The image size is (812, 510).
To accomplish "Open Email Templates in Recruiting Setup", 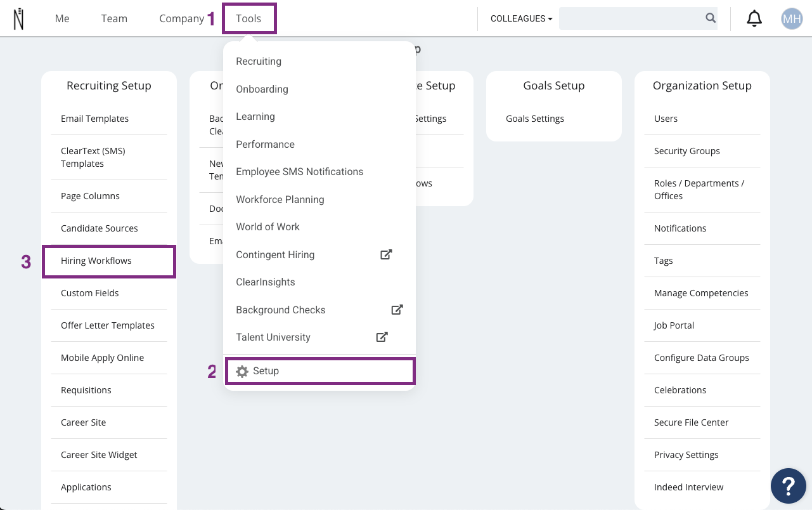I will (94, 119).
